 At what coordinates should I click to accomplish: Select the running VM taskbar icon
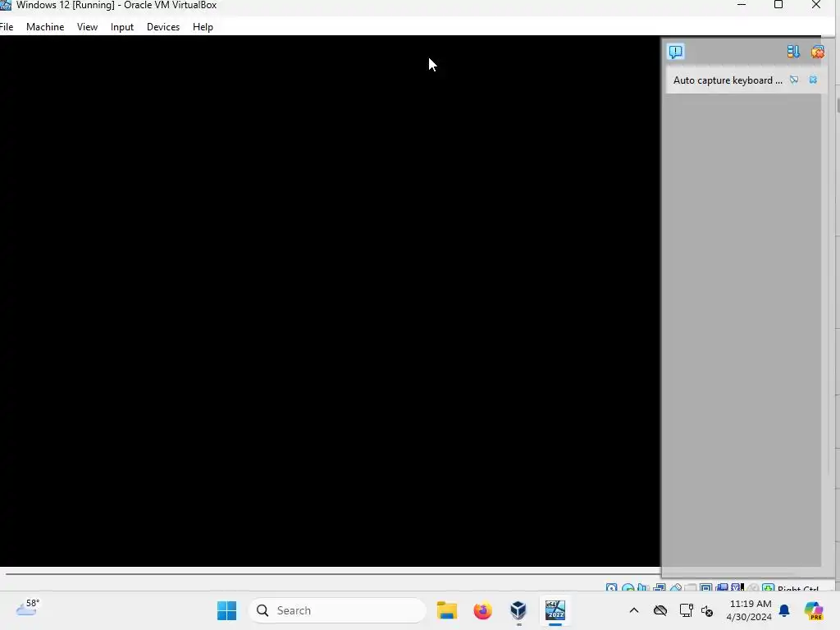pos(555,610)
